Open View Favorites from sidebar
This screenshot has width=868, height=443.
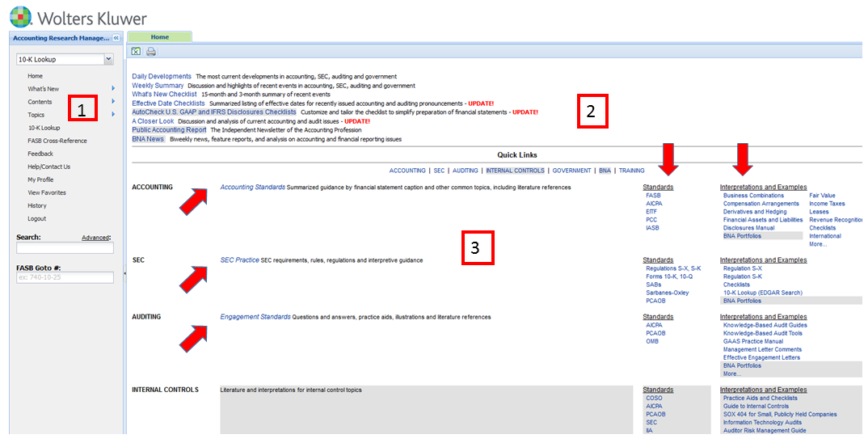pyautogui.click(x=47, y=192)
